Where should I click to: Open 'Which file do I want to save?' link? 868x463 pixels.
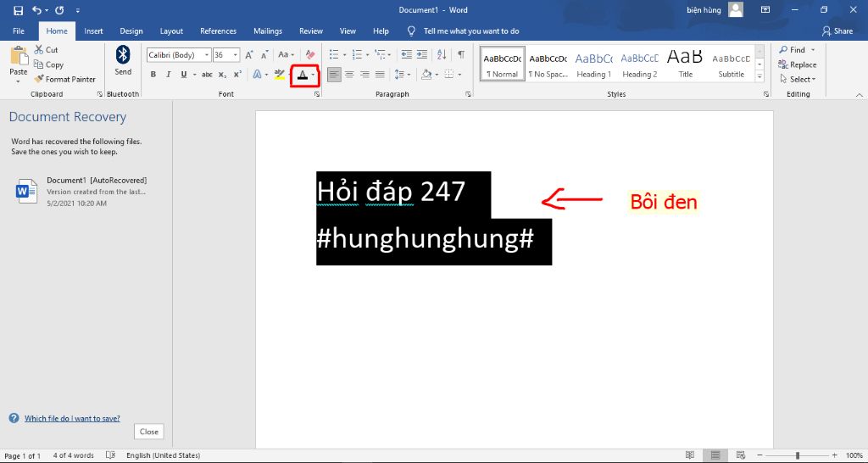pos(72,418)
